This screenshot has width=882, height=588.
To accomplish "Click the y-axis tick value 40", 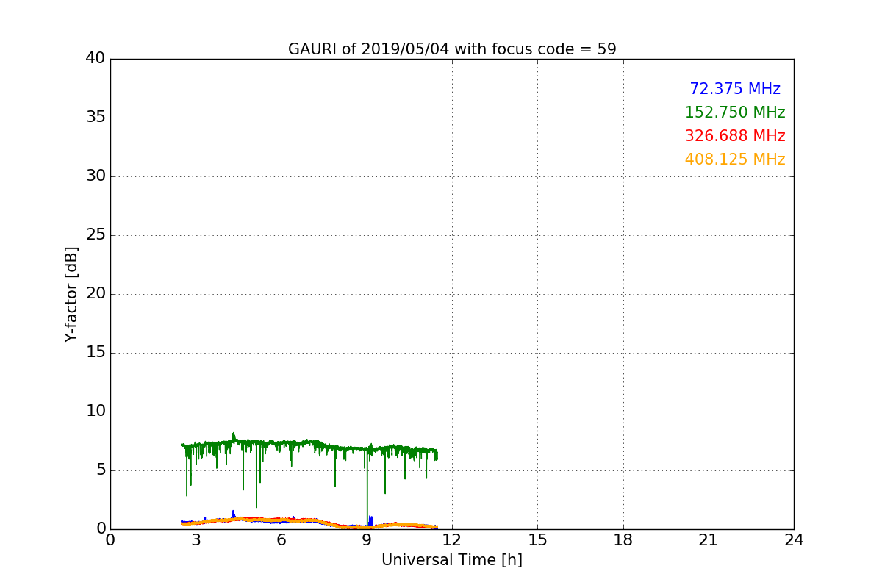I will click(96, 59).
